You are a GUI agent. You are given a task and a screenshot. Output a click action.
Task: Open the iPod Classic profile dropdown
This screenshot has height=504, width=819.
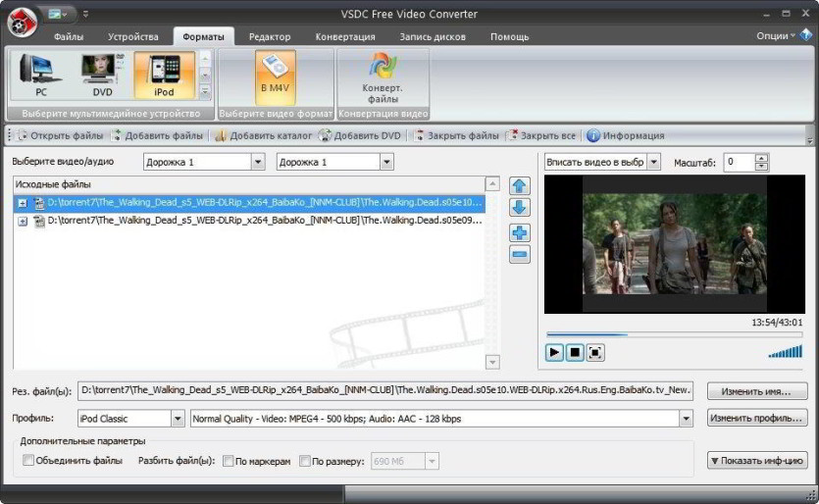coord(178,419)
